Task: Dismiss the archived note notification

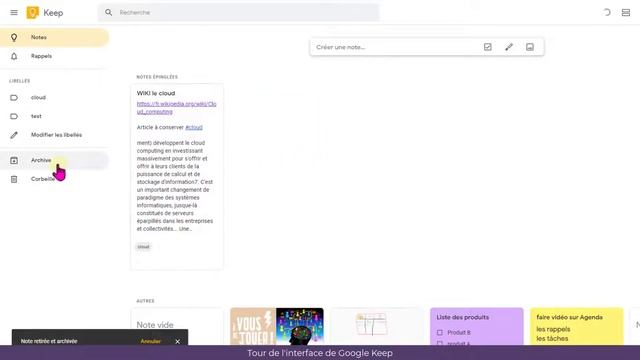Action: tap(178, 342)
